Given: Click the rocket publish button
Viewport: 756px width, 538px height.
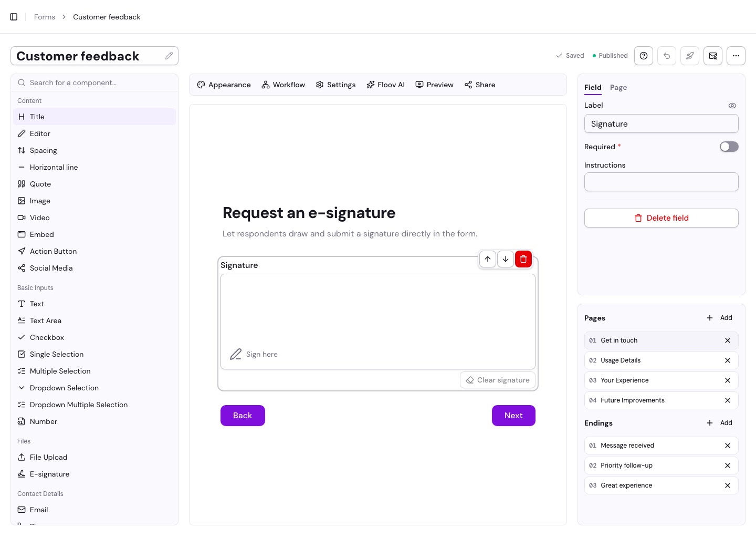Looking at the screenshot, I should point(690,56).
